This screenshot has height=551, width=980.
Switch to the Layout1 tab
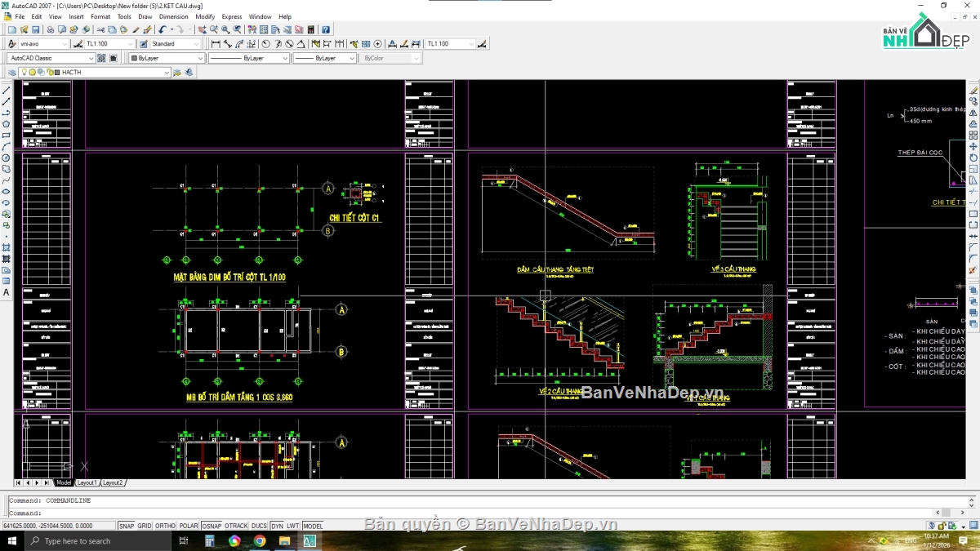coord(86,483)
